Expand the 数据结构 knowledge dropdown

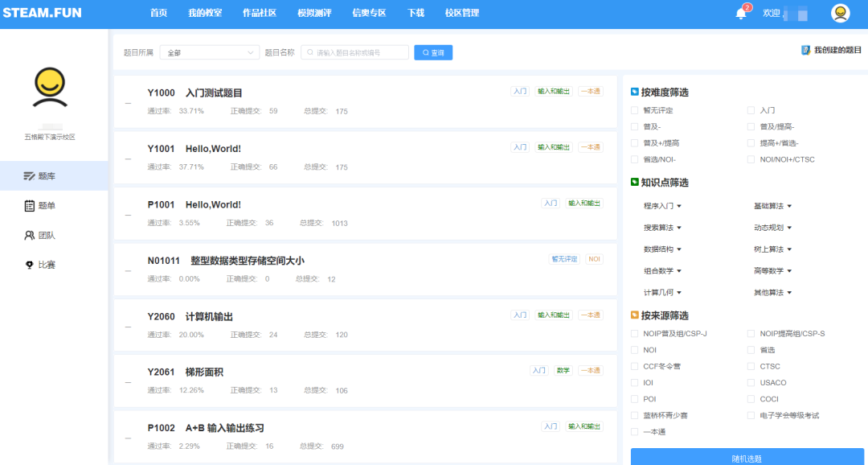662,249
